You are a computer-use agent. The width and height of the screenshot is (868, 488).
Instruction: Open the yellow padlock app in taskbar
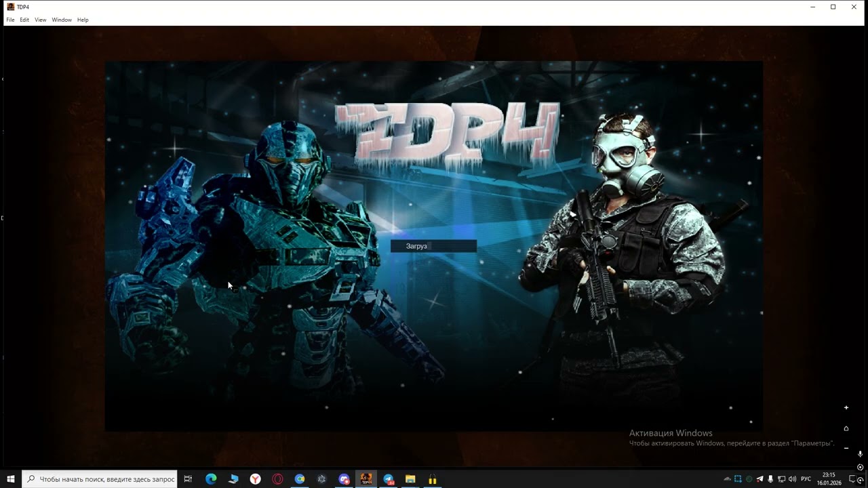tap(432, 479)
